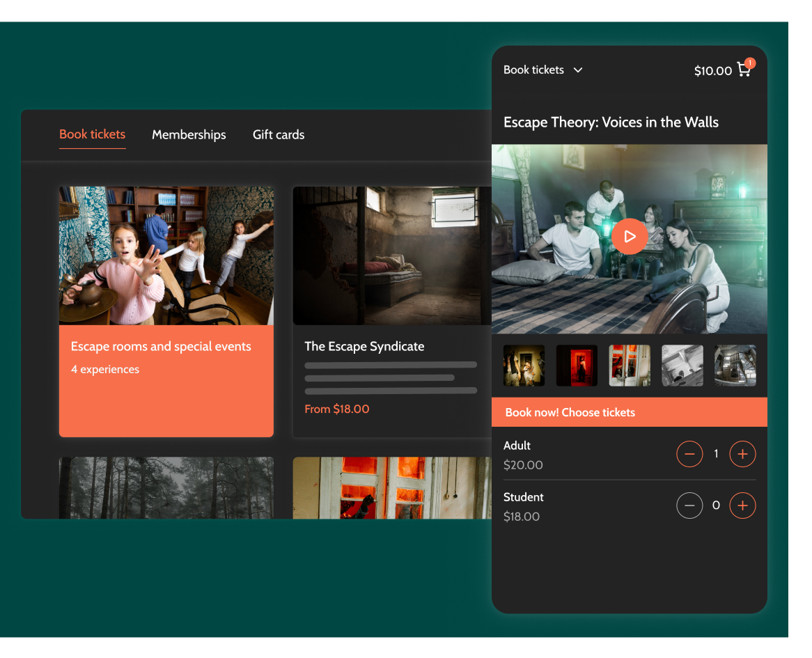Click the 'From $18.00' price link
Image resolution: width=812 pixels, height=658 pixels.
[336, 409]
